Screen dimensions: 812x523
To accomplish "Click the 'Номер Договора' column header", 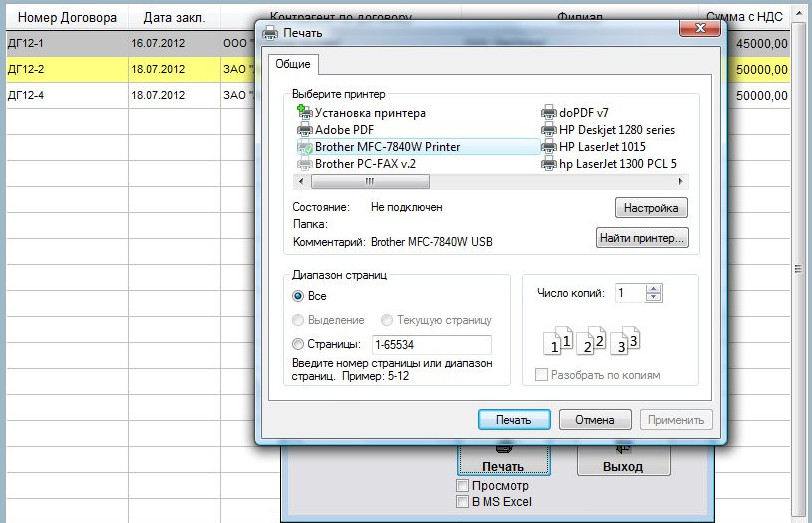I will click(x=67, y=18).
